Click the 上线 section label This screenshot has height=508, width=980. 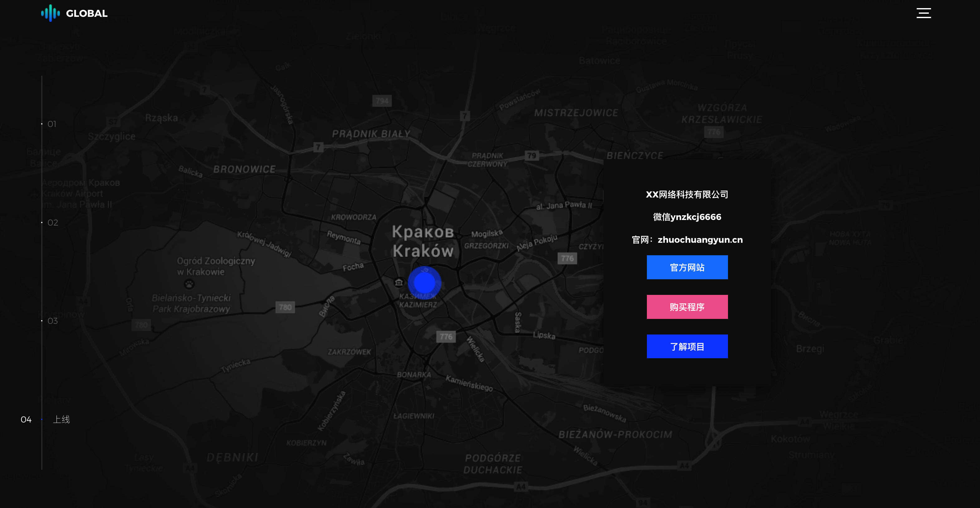pyautogui.click(x=61, y=419)
